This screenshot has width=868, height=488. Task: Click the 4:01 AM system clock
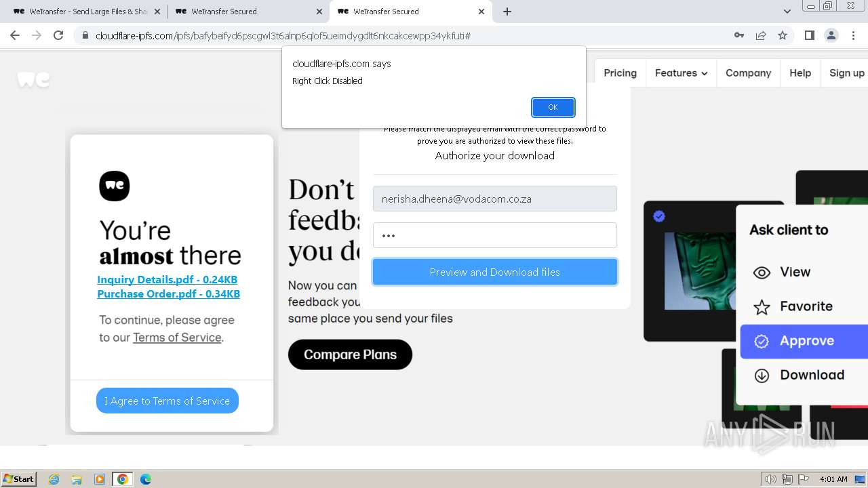tap(833, 479)
